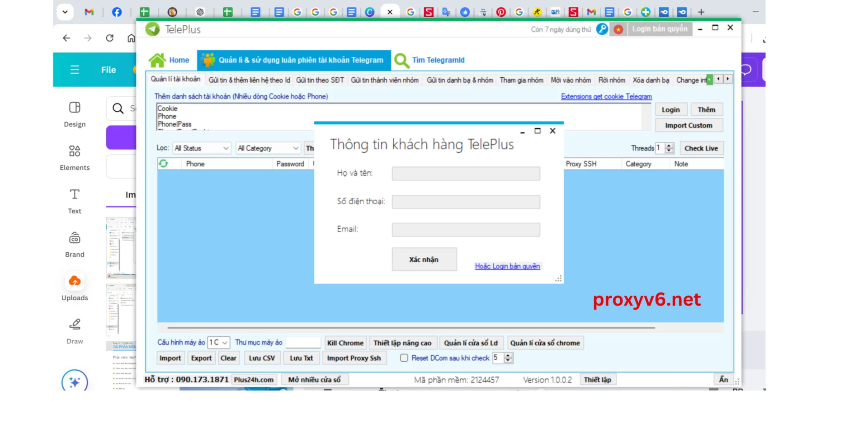868x434 pixels.
Task: Click the Canva search magnifier icon
Action: [x=118, y=108]
